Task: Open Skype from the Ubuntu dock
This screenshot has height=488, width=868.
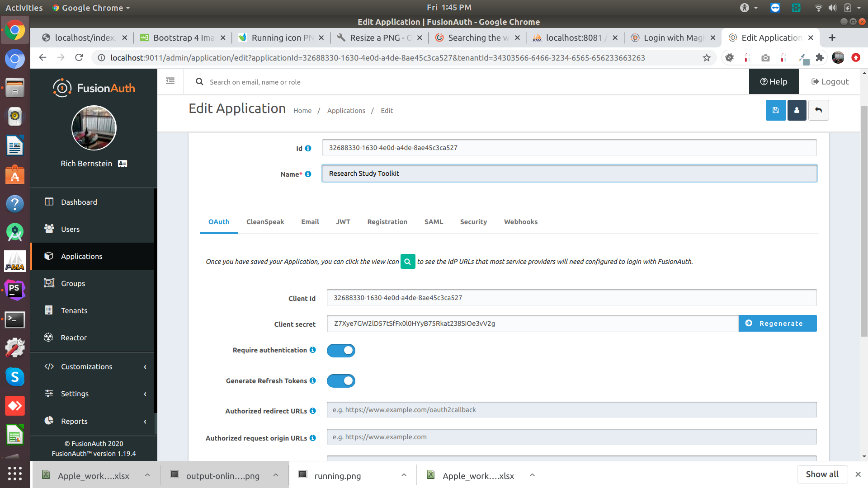Action: tap(15, 377)
